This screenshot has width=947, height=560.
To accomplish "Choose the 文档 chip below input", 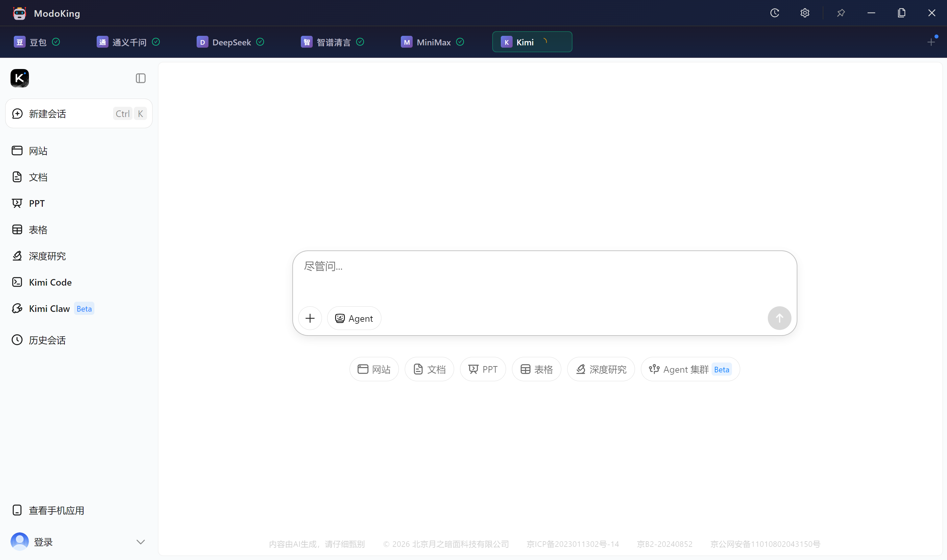I will point(429,369).
